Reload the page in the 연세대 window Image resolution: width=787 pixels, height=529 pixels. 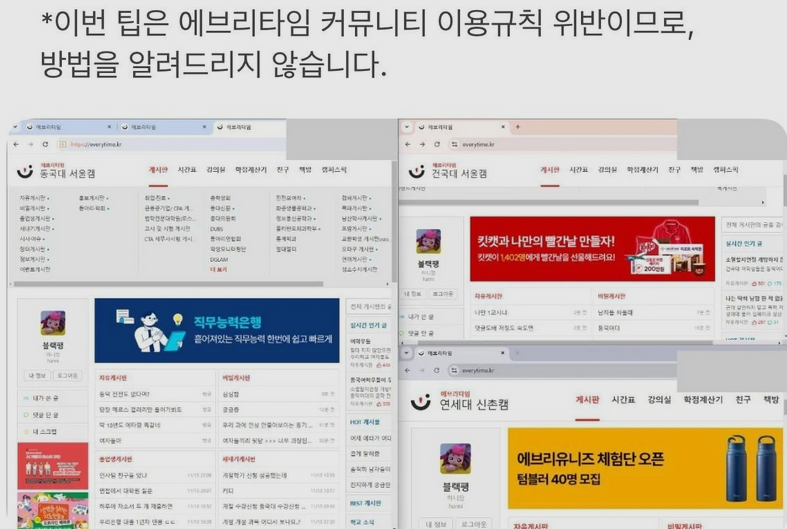(436, 370)
